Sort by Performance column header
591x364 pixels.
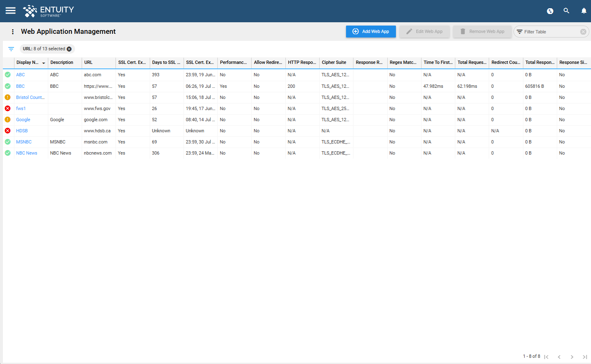pyautogui.click(x=234, y=63)
